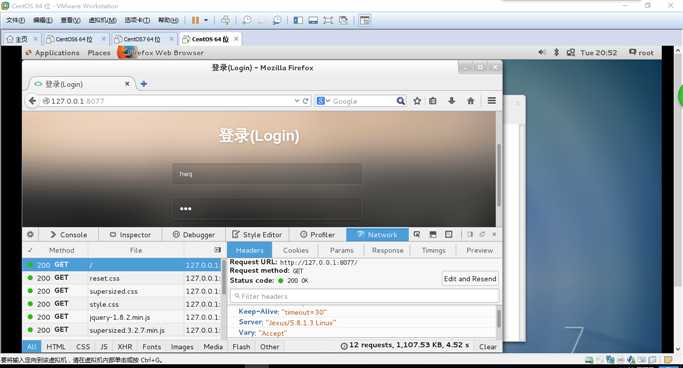Open the root user menu
The height and width of the screenshot is (368, 683).
(x=641, y=52)
